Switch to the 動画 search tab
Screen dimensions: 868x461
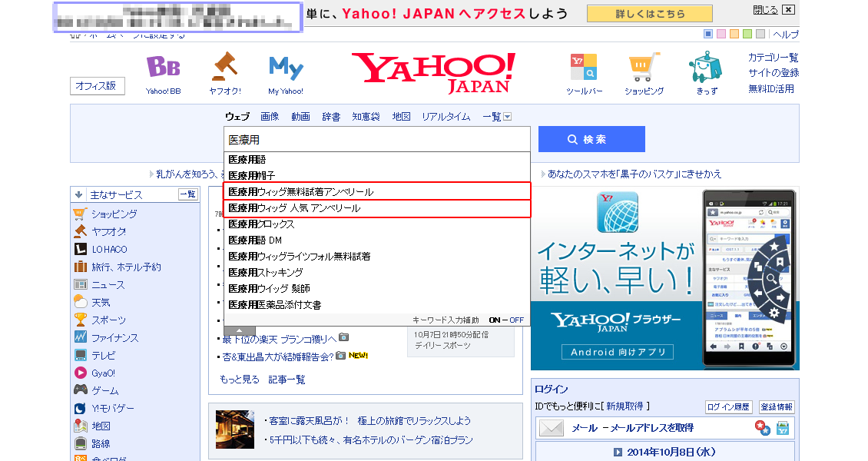(x=300, y=117)
